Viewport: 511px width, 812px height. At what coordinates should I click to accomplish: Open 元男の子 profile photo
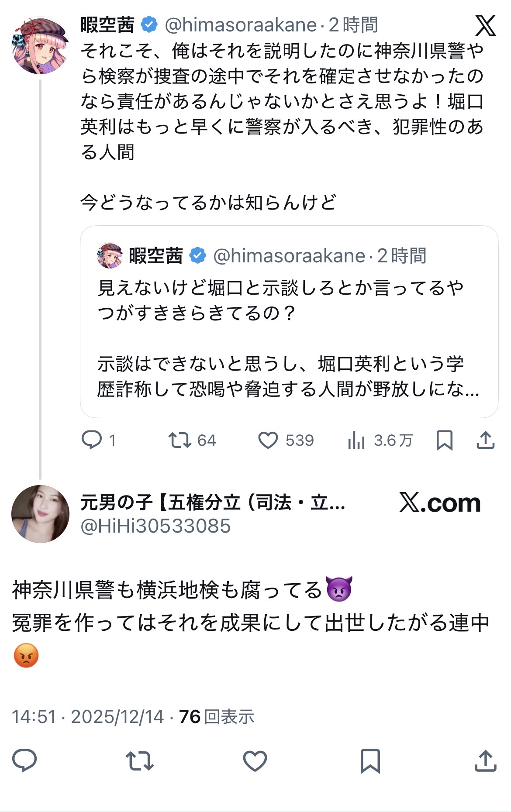[40, 514]
